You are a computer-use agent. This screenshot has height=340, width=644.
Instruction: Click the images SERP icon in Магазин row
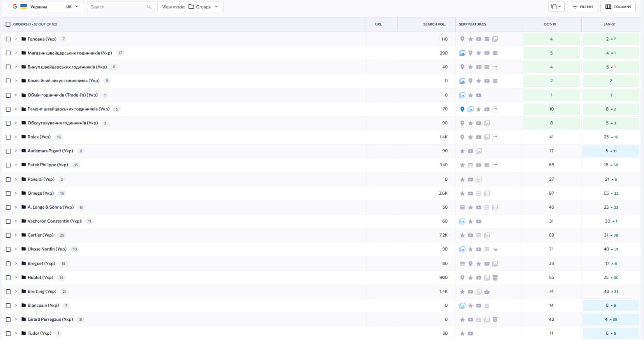(462, 53)
